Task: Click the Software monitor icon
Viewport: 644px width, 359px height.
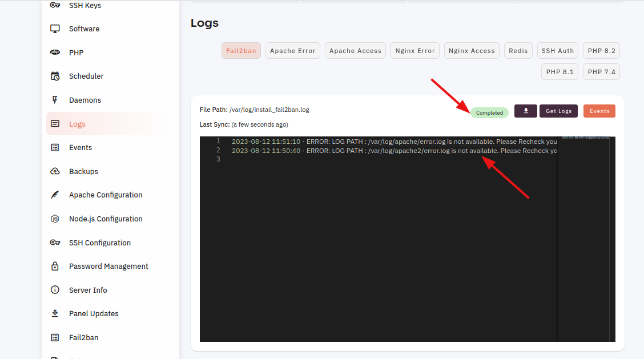Action: (55, 29)
